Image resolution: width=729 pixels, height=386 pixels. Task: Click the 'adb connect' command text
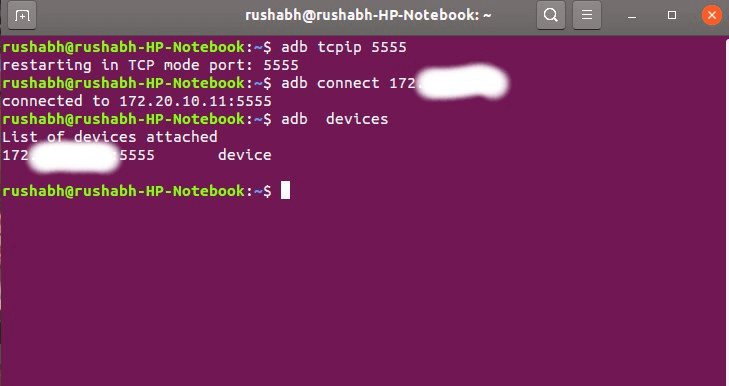point(330,83)
